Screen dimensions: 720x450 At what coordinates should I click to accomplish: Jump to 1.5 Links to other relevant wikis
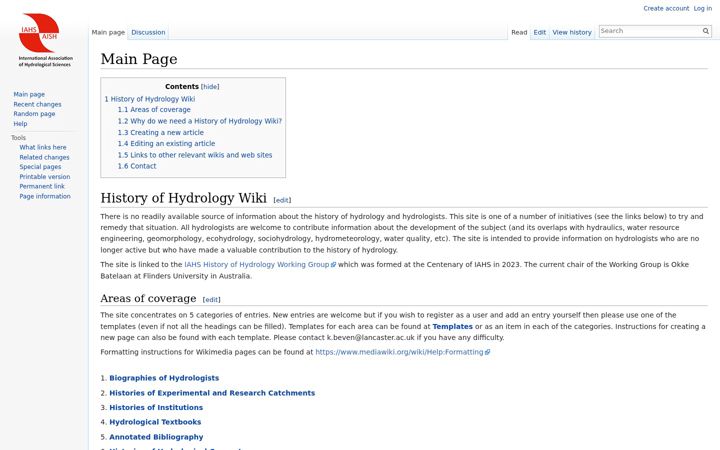tap(195, 155)
